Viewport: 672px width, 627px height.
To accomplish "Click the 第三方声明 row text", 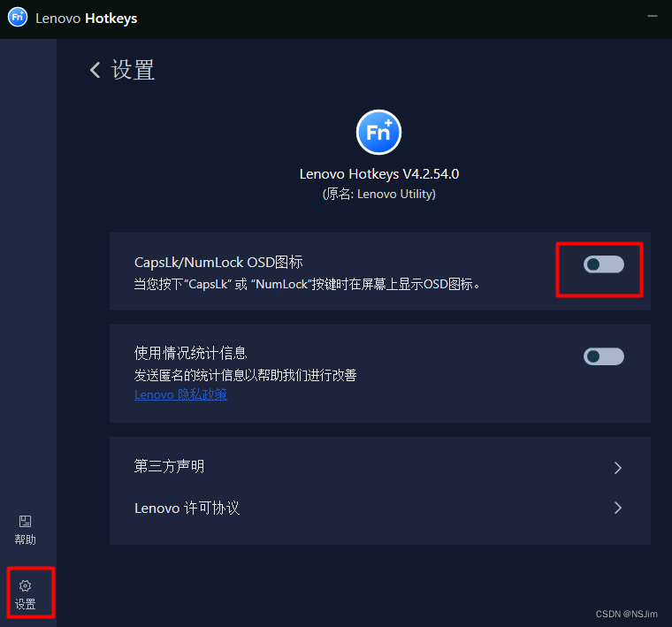I will pos(169,466).
